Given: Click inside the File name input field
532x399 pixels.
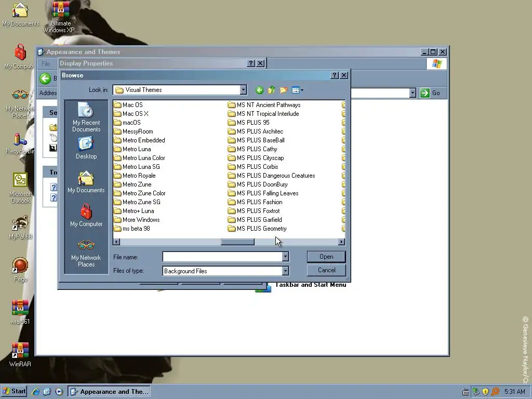Looking at the screenshot, I should (x=222, y=257).
